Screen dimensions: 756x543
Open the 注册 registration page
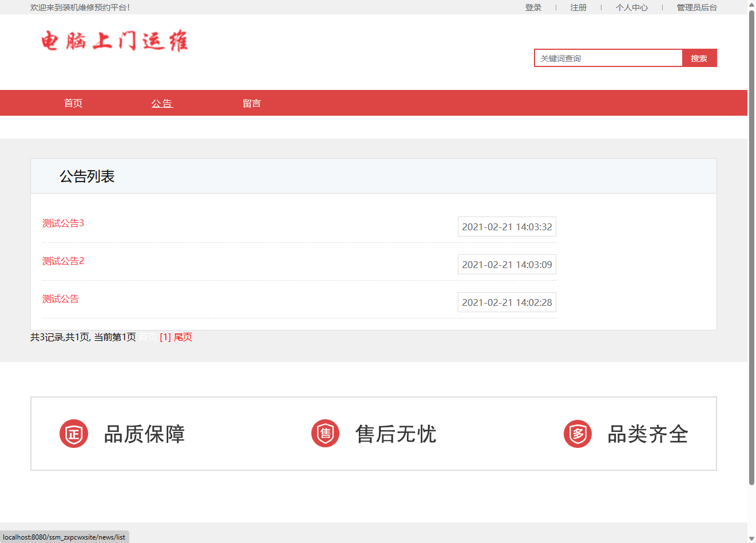(x=578, y=7)
